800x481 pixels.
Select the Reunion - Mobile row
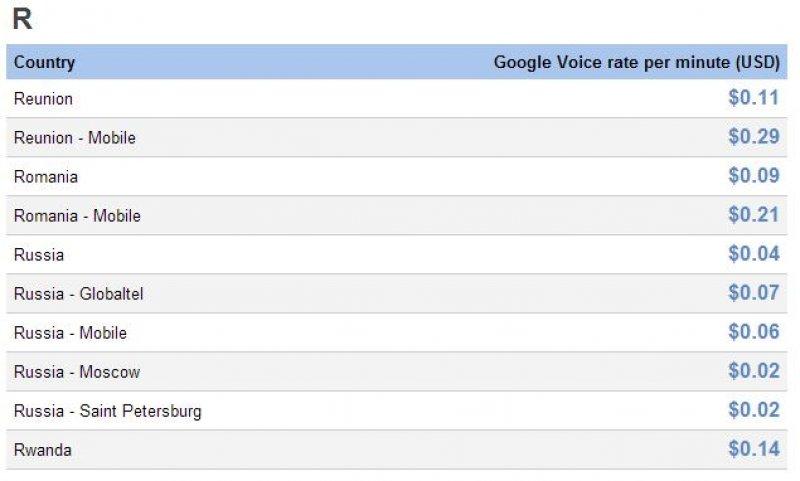(74, 138)
